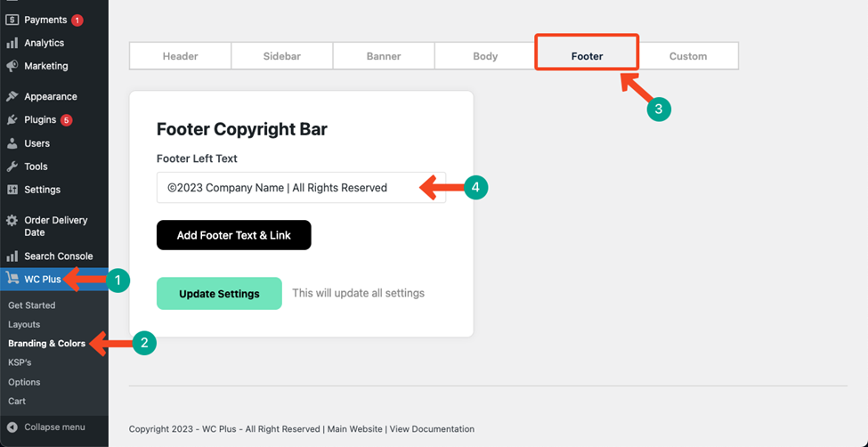
Task: Click the Analytics bar chart icon
Action: coord(12,44)
